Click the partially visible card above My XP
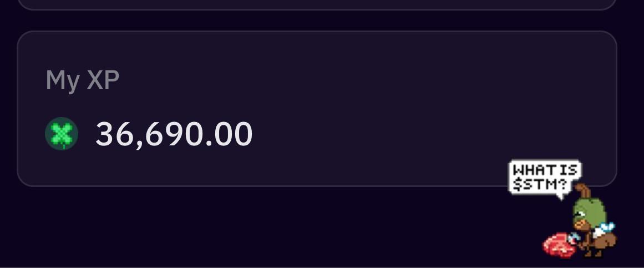644x268 pixels. [x=317, y=4]
